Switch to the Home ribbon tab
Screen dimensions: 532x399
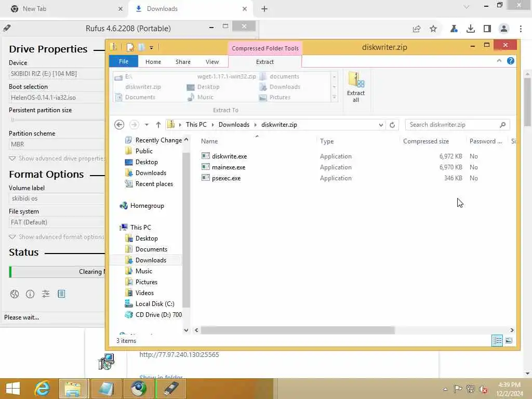pyautogui.click(x=153, y=62)
